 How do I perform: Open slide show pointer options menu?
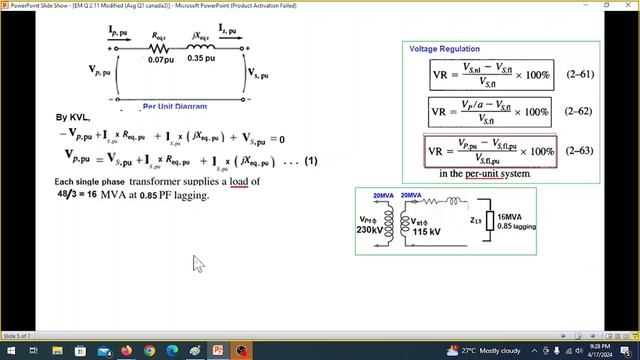point(578,336)
